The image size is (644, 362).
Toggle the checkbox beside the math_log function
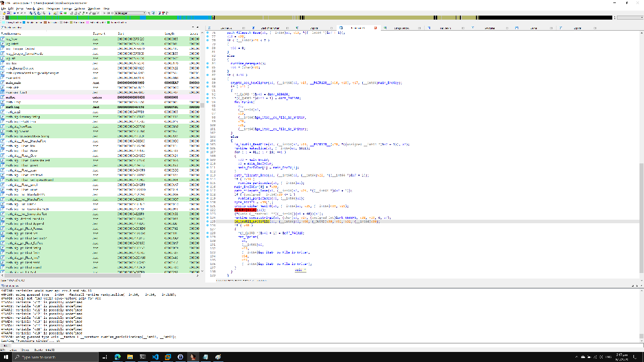tap(3, 107)
